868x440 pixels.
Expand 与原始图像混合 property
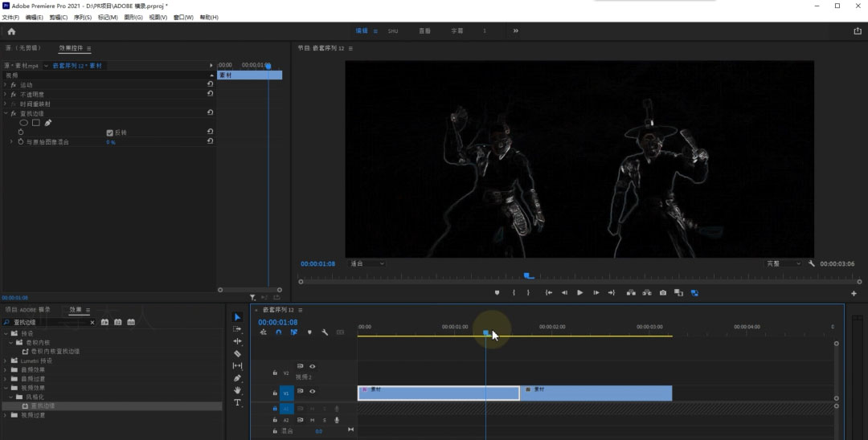[x=11, y=142]
